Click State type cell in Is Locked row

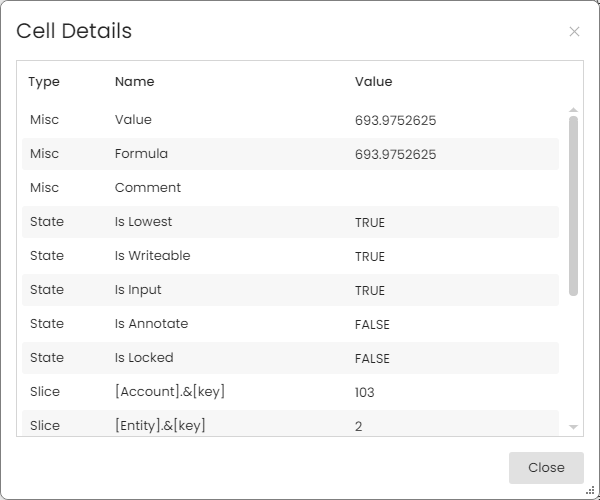coord(47,358)
